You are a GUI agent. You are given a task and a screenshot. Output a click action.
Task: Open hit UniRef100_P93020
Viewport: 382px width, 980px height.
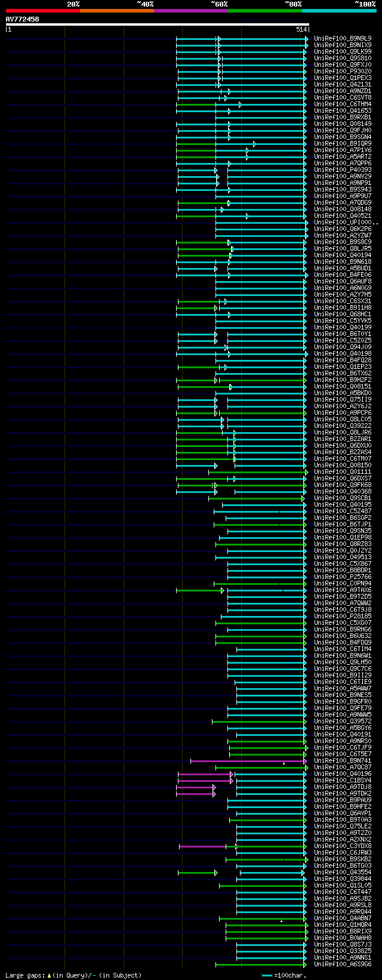tap(343, 71)
